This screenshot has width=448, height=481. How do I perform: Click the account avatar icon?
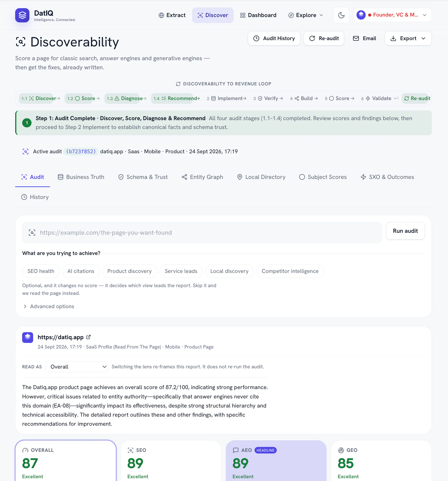pos(361,15)
